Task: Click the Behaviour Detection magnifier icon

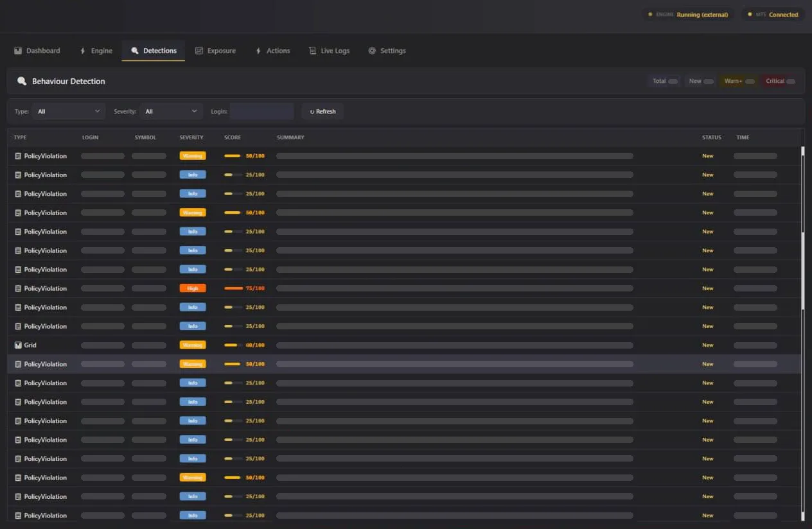Action: coord(22,81)
